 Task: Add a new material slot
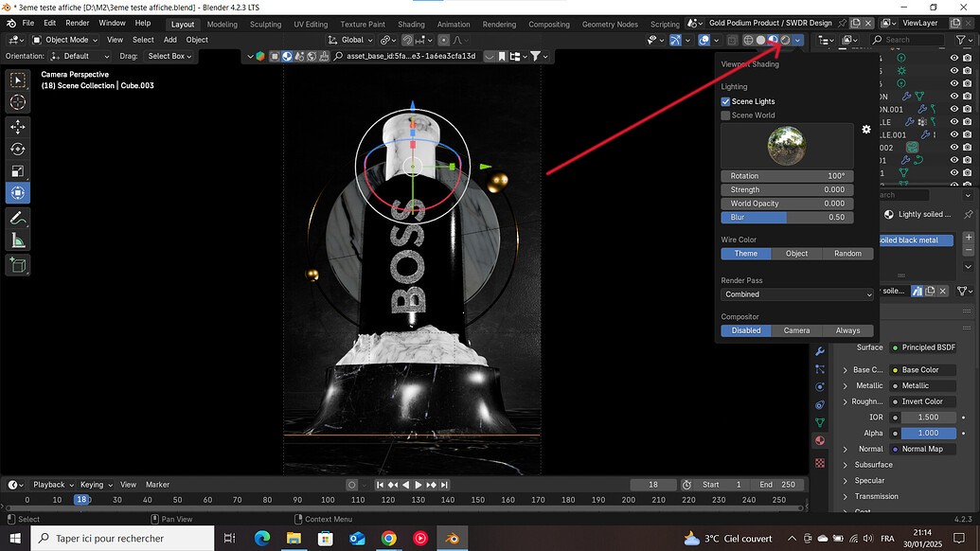968,237
